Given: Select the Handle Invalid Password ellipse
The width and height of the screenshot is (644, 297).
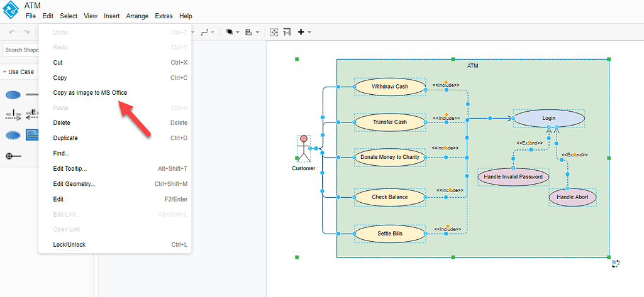Looking at the screenshot, I should (513, 177).
